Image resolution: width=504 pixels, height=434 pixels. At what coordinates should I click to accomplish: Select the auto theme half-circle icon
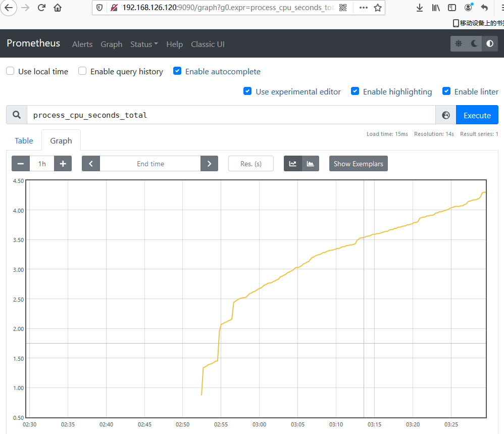[x=489, y=43]
